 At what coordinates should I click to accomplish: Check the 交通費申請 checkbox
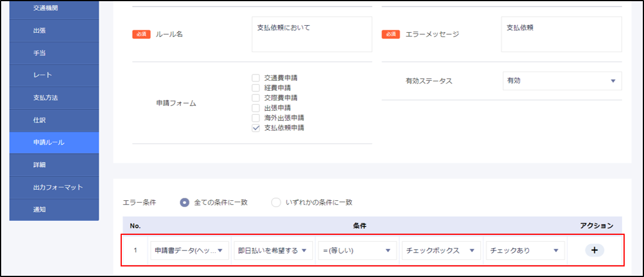click(x=256, y=78)
